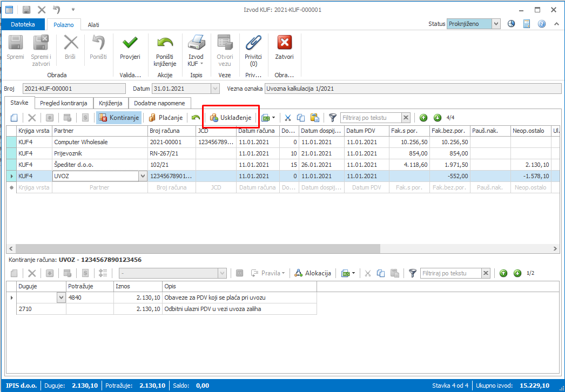Viewport: 565px width, 392px height.
Task: Click Poništi knjiženje in the ribbon
Action: [165, 50]
